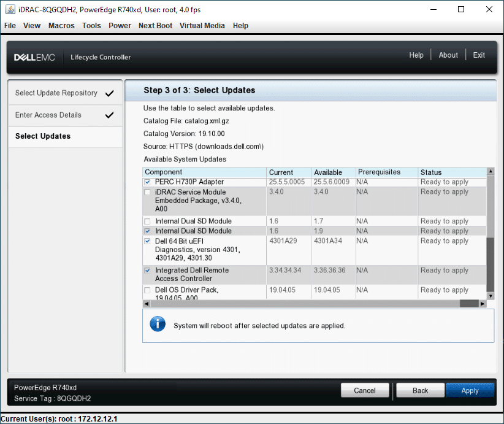The width and height of the screenshot is (504, 424).
Task: Click the Java icon in the title bar
Action: [10, 9]
